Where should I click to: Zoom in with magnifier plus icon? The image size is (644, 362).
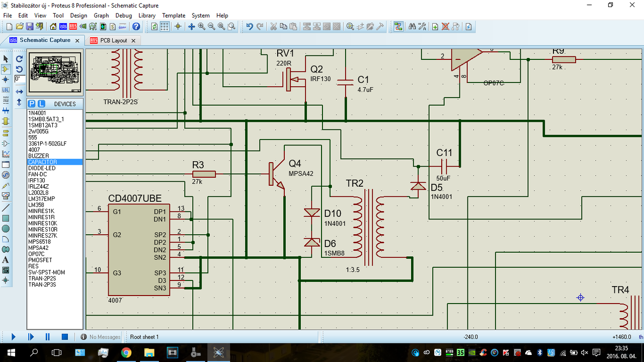pos(201,27)
